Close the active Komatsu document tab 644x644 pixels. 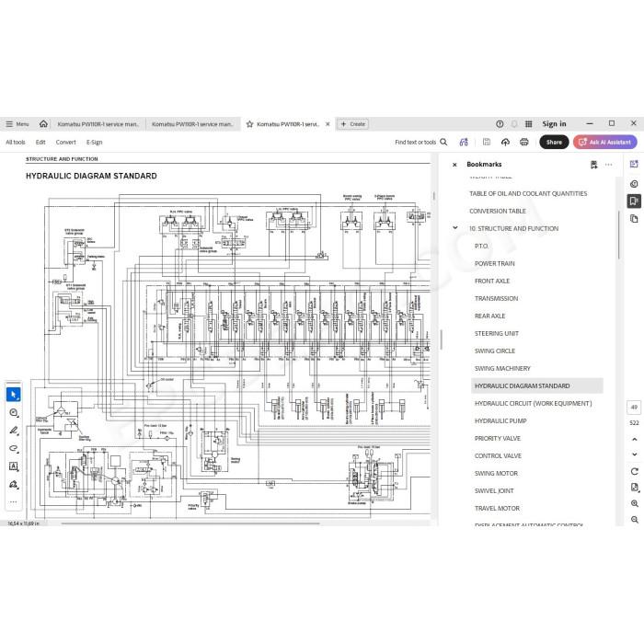pyautogui.click(x=328, y=124)
